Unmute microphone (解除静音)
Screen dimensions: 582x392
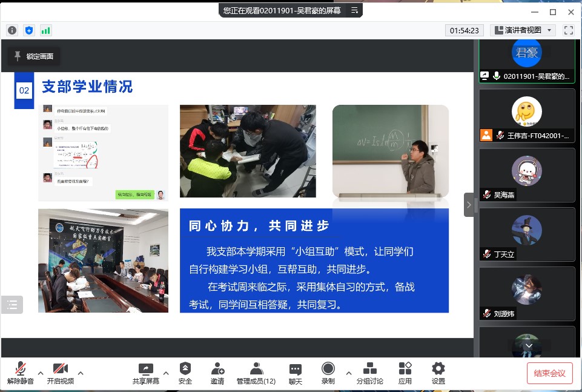[x=21, y=373]
